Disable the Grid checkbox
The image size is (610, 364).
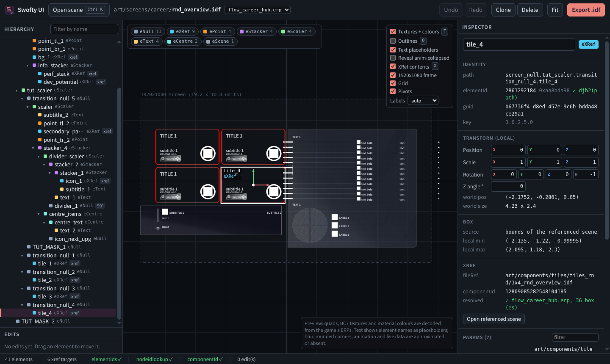(x=393, y=83)
